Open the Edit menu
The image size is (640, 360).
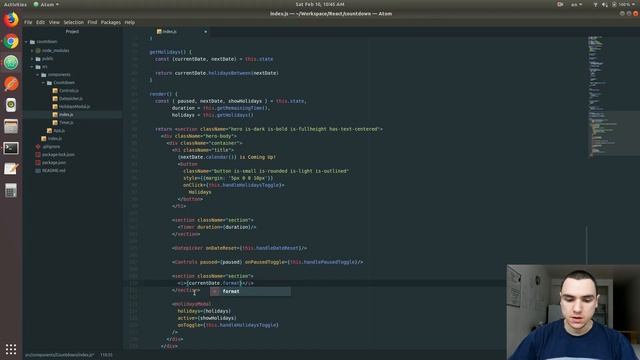pos(40,22)
